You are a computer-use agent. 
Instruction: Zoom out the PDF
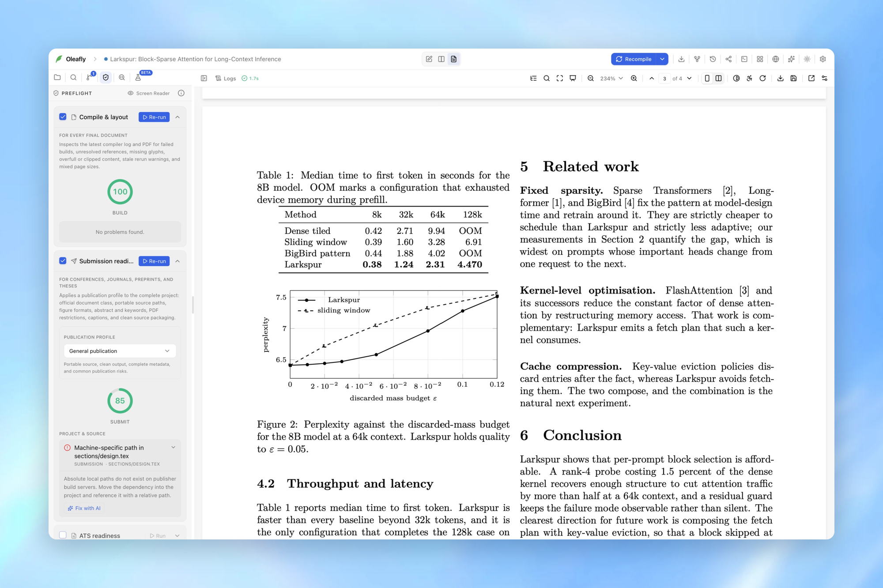click(591, 78)
